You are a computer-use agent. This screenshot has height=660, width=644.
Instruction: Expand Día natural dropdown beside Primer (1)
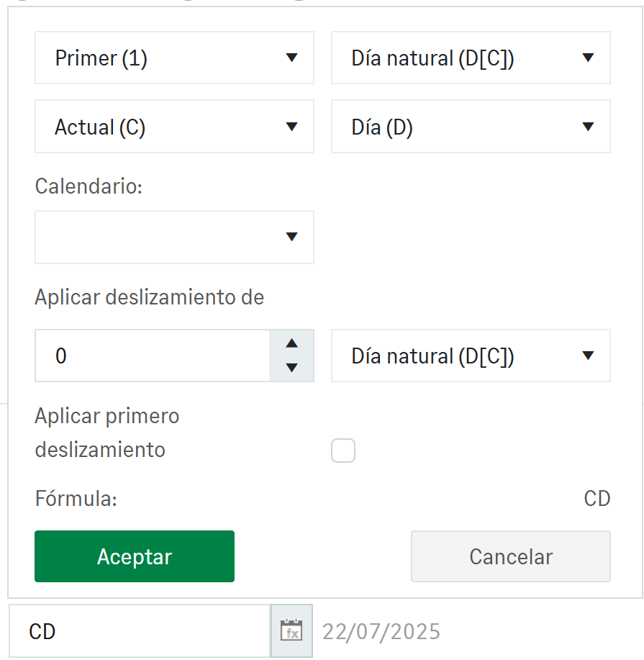tap(471, 58)
